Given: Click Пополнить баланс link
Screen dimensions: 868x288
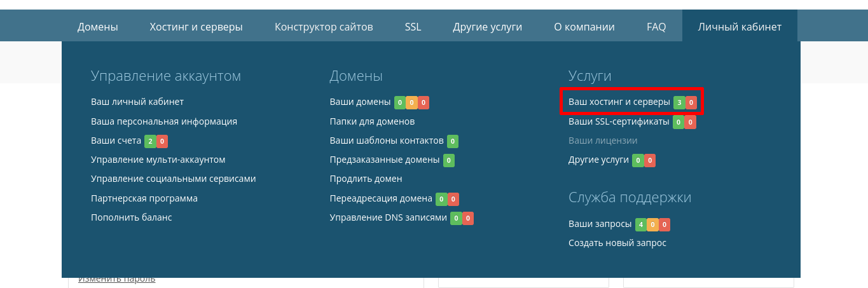Looking at the screenshot, I should pos(132,217).
